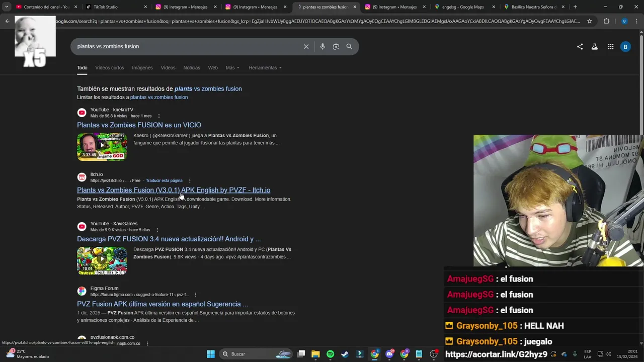Screen dimensions: 644x362
Task: Open the Chrome profile icon in the toolbar
Action: point(624,21)
